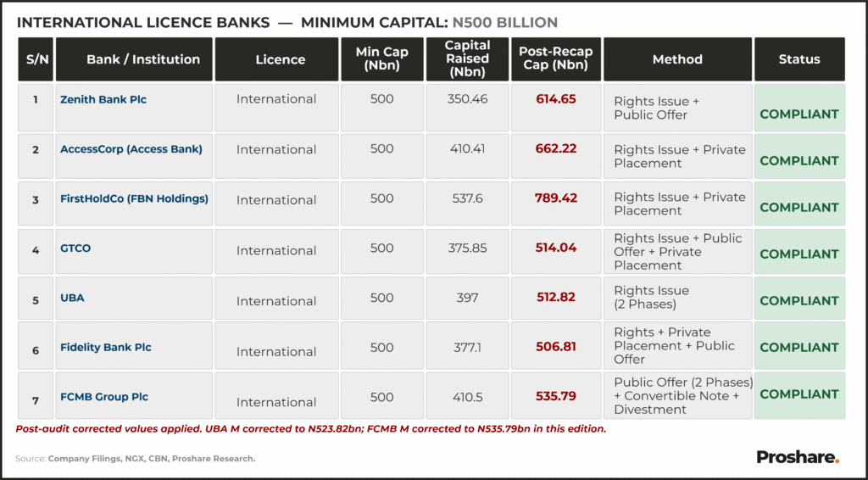868x480 pixels.
Task: Open the FCMB Group Plc entry
Action: (104, 397)
